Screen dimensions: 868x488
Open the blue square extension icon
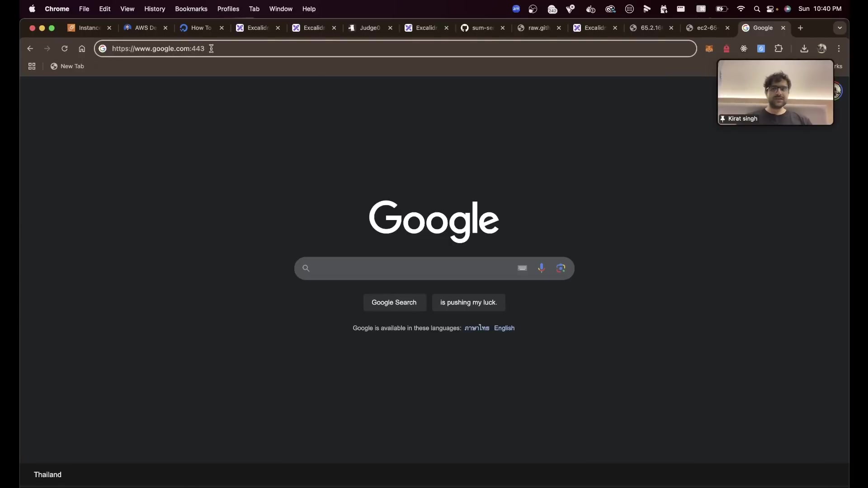pos(761,49)
